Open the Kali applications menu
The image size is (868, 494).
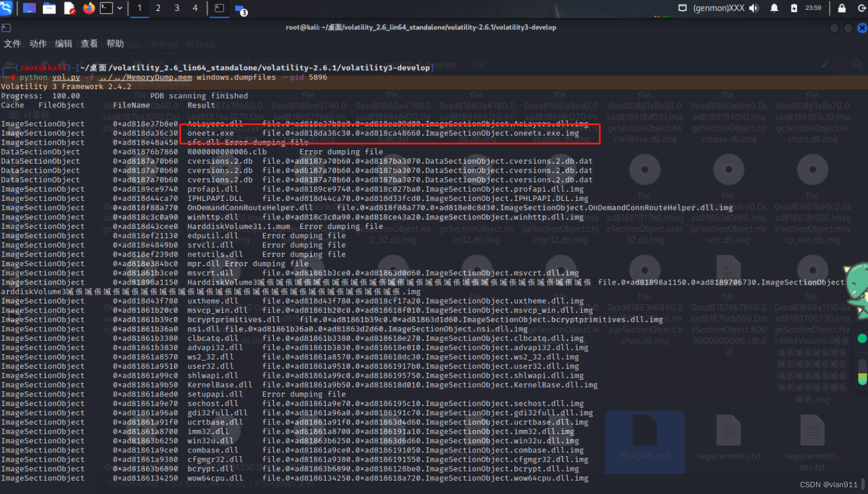pos(7,8)
